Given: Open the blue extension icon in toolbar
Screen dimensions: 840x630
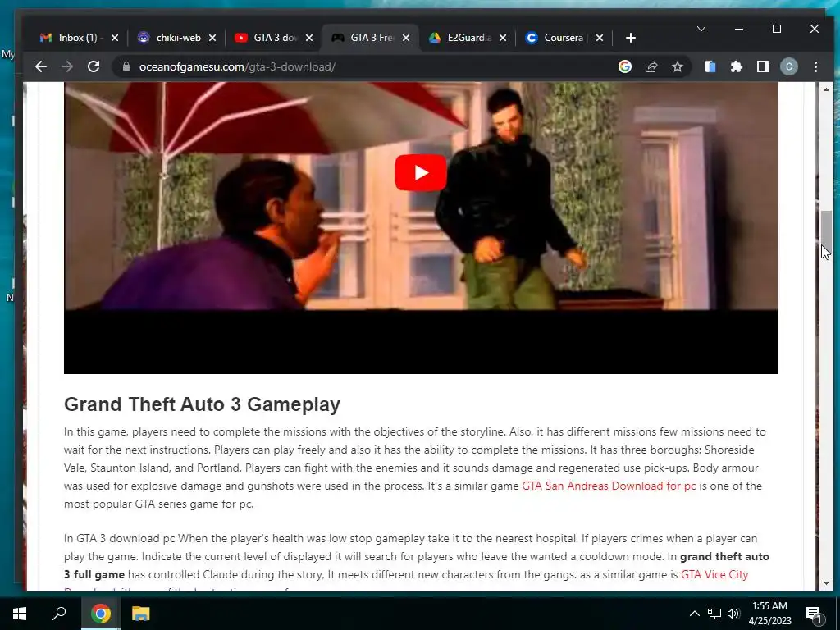Looking at the screenshot, I should point(710,66).
